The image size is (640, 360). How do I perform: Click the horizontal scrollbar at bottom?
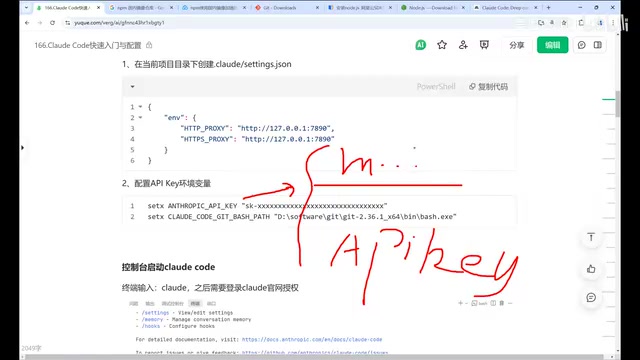tap(314, 357)
